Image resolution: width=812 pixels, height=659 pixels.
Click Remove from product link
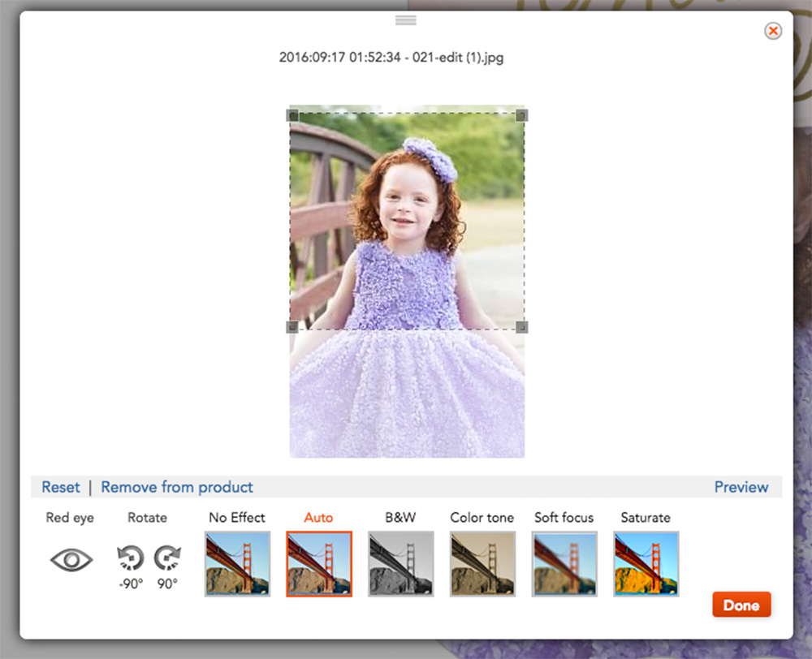click(x=176, y=487)
